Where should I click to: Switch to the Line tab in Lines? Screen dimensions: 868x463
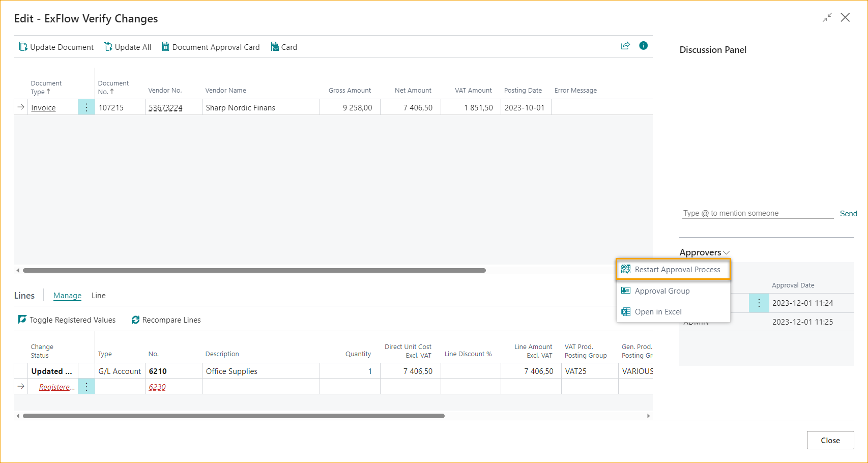(98, 295)
